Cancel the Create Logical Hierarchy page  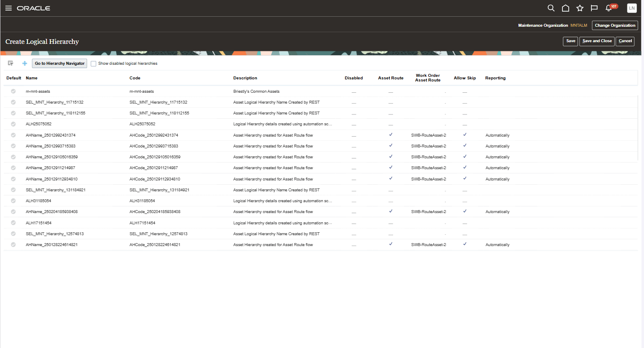625,41
